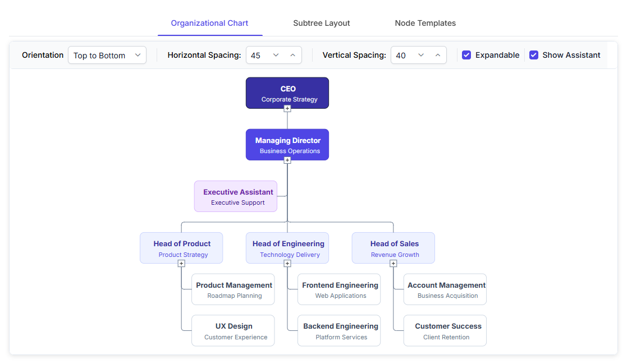Disable the Show Assistant checkbox
Viewport: 627px width, 364px height.
point(533,55)
